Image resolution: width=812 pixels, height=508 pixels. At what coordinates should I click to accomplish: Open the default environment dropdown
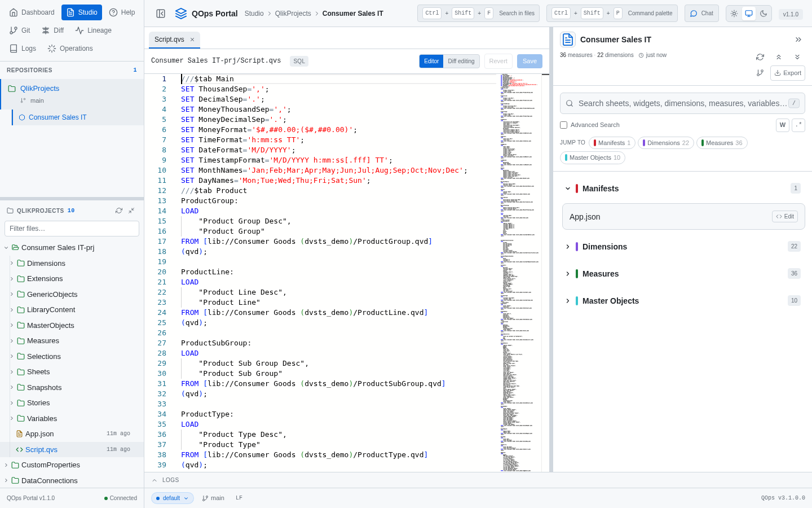(x=173, y=498)
